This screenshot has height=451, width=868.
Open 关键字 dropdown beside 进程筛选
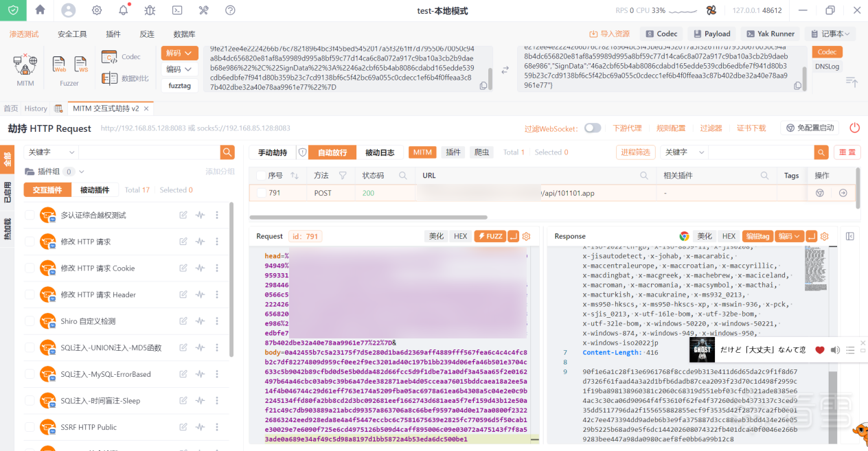tap(684, 152)
